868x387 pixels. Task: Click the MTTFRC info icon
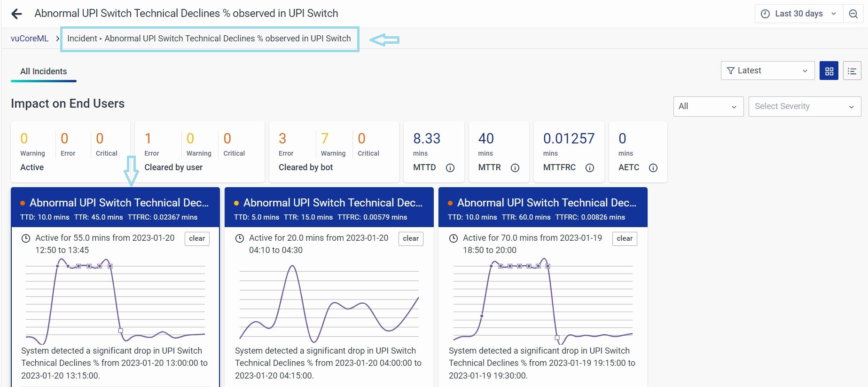click(x=590, y=168)
